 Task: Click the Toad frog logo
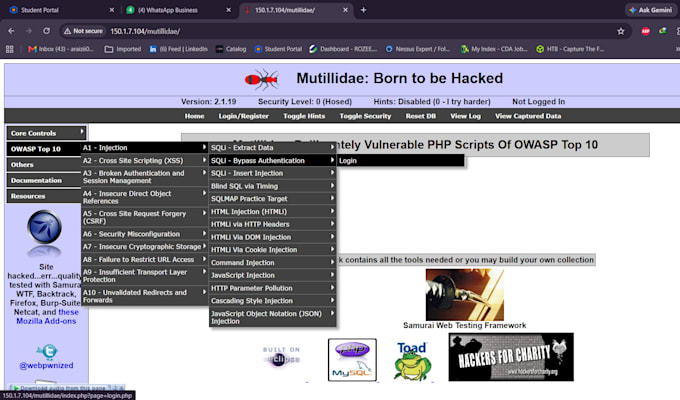pos(412,361)
